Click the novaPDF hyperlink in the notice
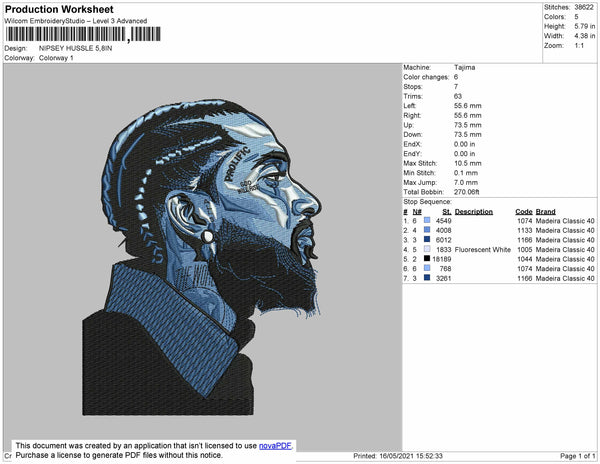The height and width of the screenshot is (464, 600). 275,446
